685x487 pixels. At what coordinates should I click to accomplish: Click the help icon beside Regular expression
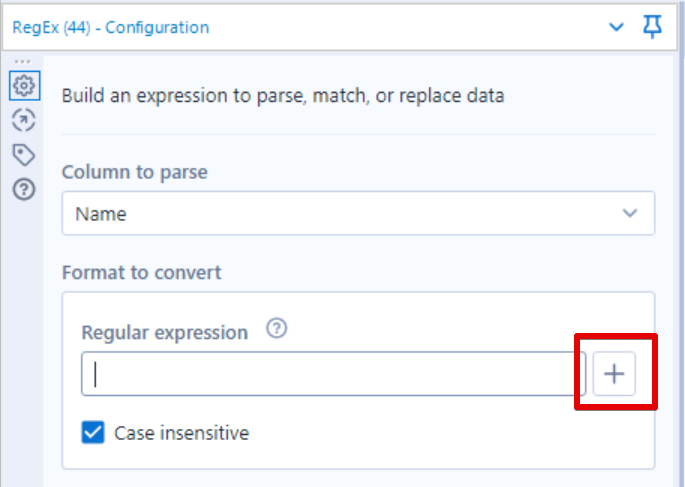(x=277, y=328)
